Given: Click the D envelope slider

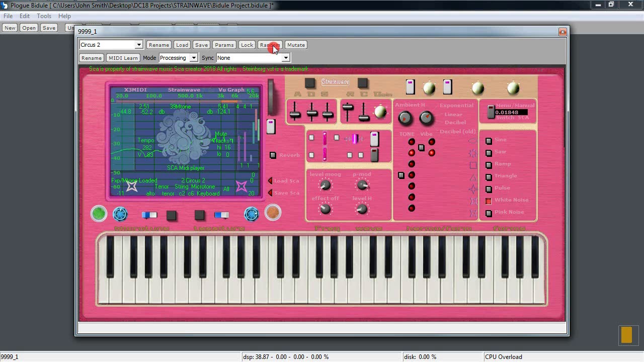Looking at the screenshot, I should [x=312, y=112].
